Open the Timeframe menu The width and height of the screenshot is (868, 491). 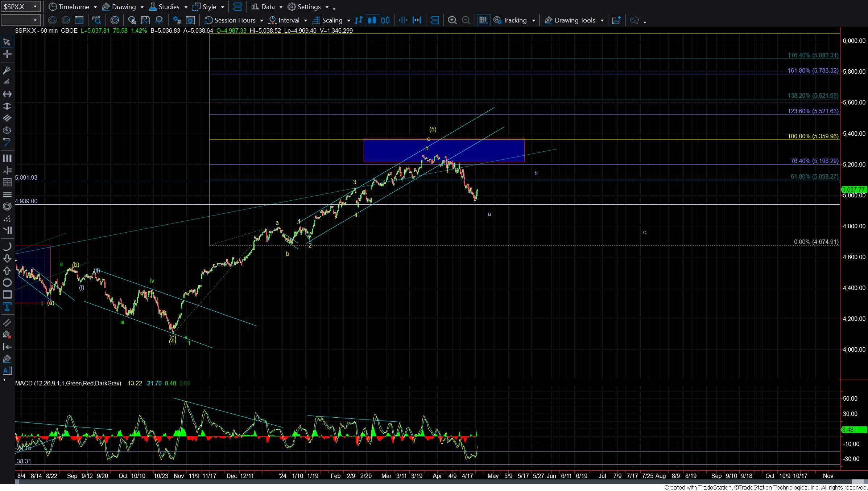pyautogui.click(x=73, y=7)
